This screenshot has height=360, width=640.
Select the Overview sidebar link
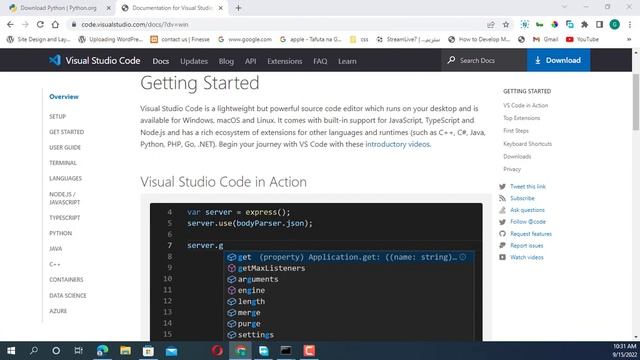point(64,97)
